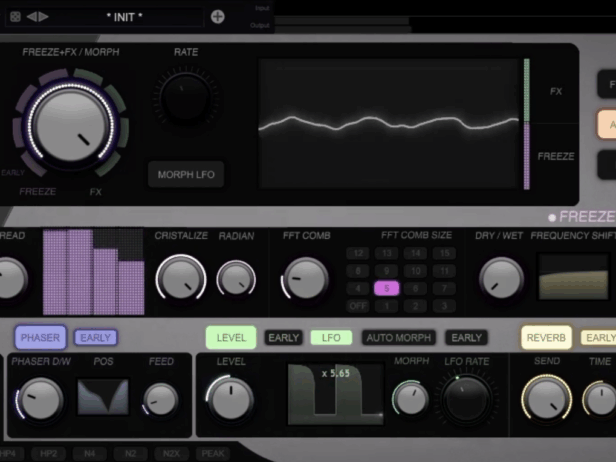The height and width of the screenshot is (462, 616).
Task: Toggle the AUTO MORPH button
Action: 399,337
